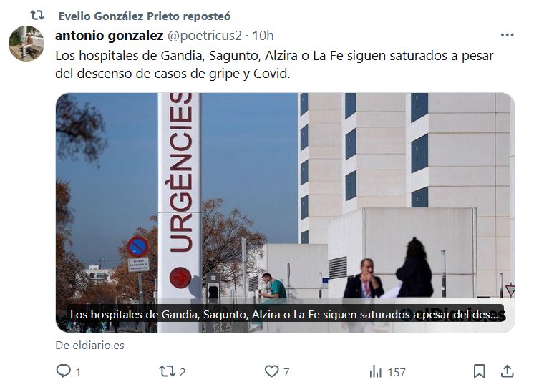
Task: Click the repost indicator icon above tweet
Action: [x=37, y=15]
